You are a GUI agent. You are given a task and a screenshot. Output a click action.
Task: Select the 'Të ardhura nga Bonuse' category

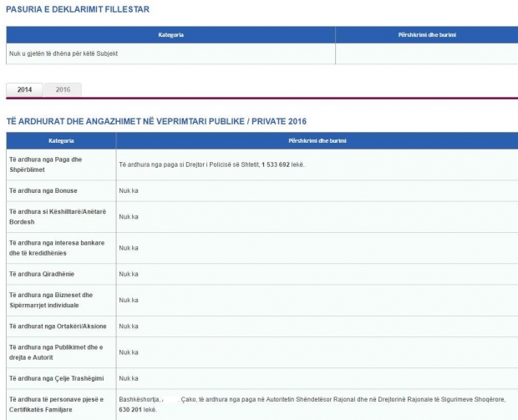(x=43, y=190)
